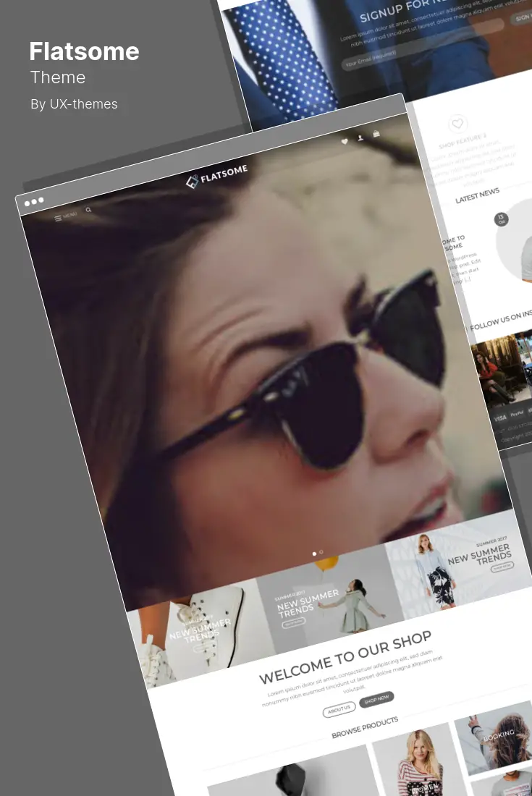Click the Flatsome title text

pyautogui.click(x=84, y=51)
